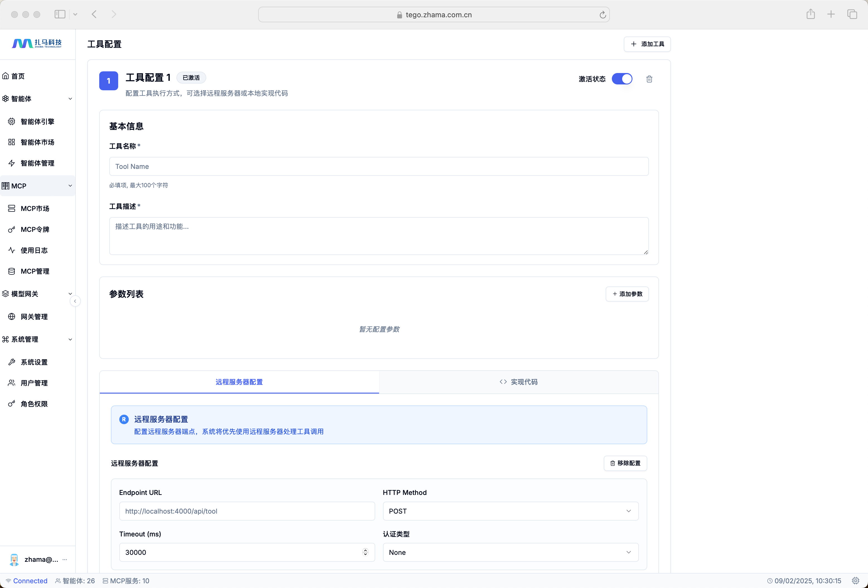
Task: Switch to the 实现代码 tab
Action: (x=518, y=382)
